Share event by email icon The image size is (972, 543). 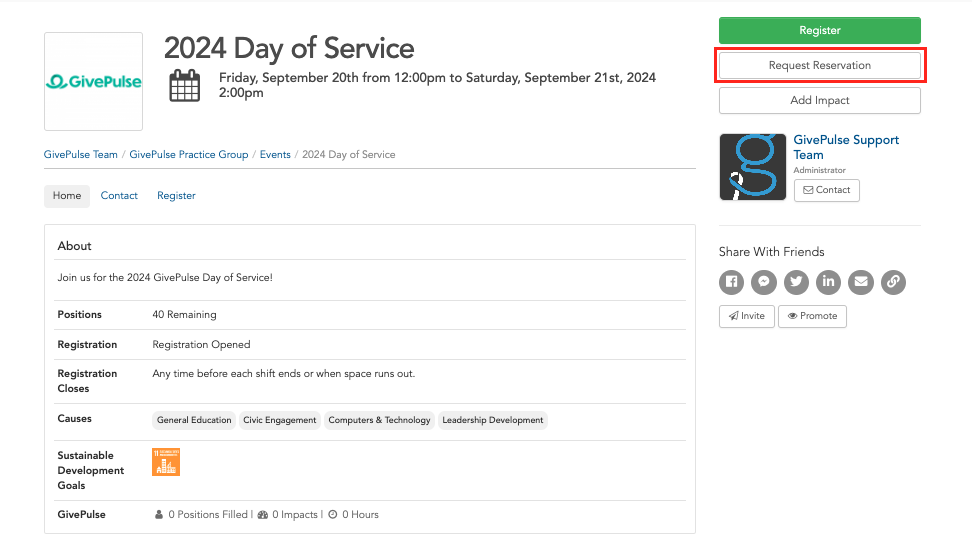click(x=861, y=282)
